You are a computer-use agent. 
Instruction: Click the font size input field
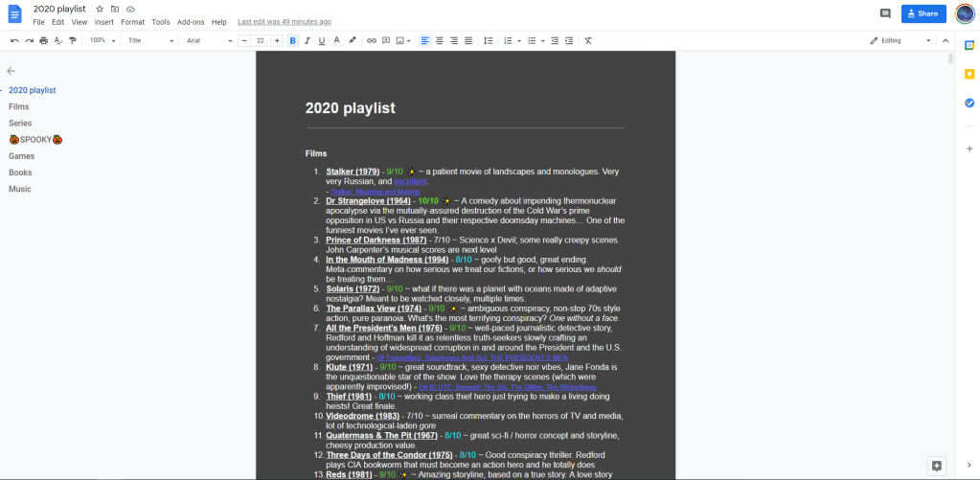coord(261,41)
